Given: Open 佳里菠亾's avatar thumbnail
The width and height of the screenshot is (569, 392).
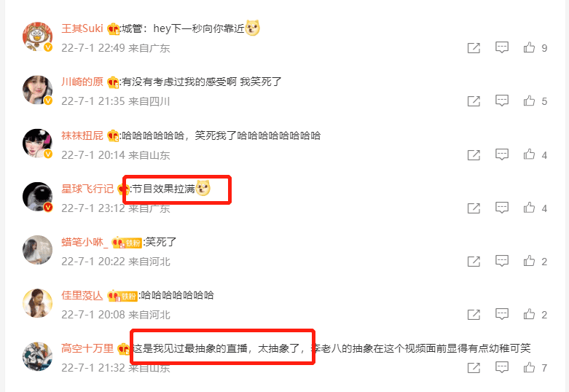Looking at the screenshot, I should pyautogui.click(x=37, y=303).
